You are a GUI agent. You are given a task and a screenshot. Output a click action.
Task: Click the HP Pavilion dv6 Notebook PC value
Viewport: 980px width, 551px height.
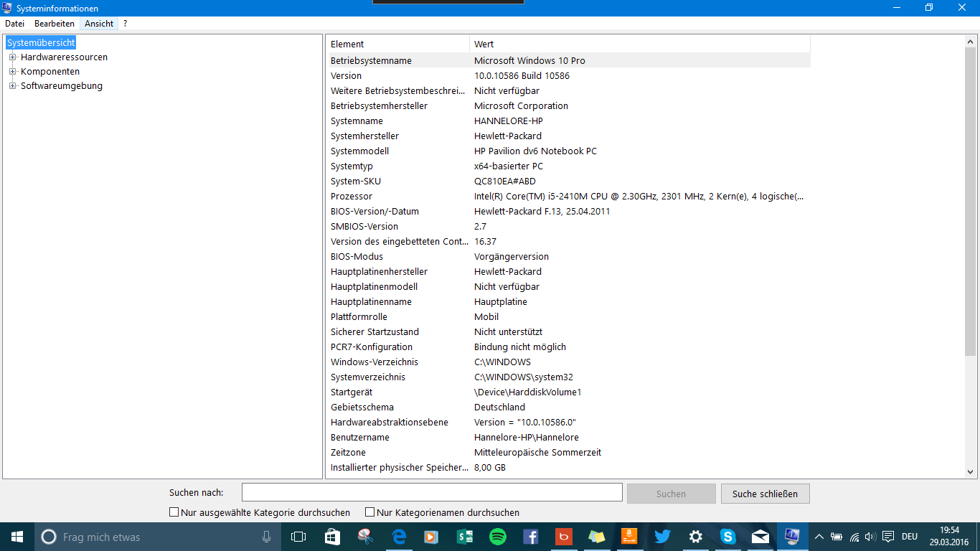tap(535, 151)
